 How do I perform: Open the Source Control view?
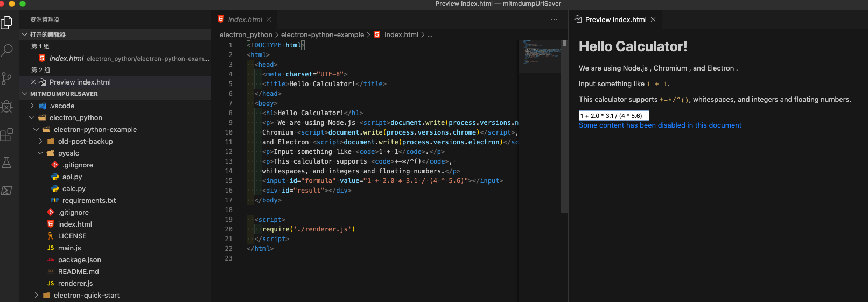[x=6, y=79]
